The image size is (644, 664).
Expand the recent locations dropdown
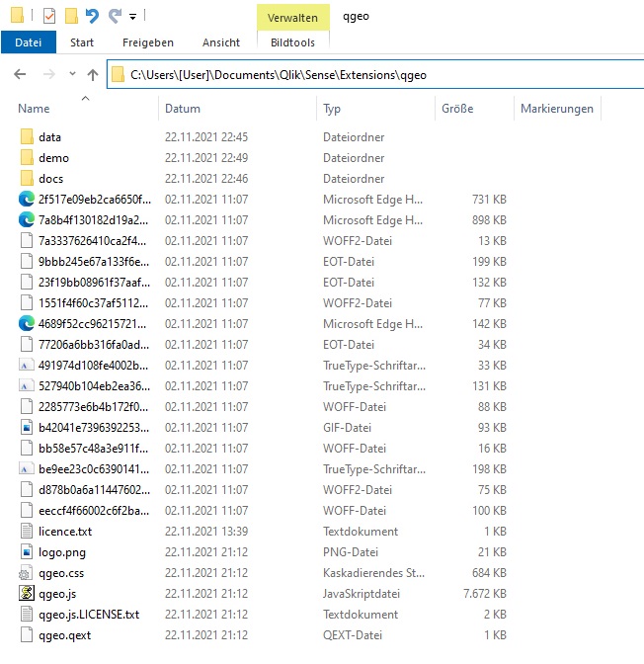(72, 74)
